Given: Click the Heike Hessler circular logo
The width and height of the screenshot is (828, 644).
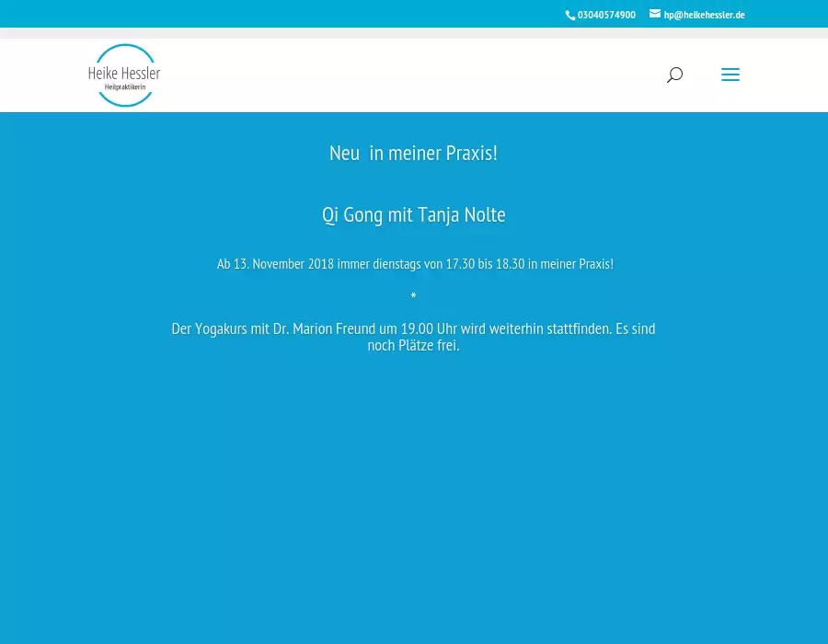Looking at the screenshot, I should point(124,75).
